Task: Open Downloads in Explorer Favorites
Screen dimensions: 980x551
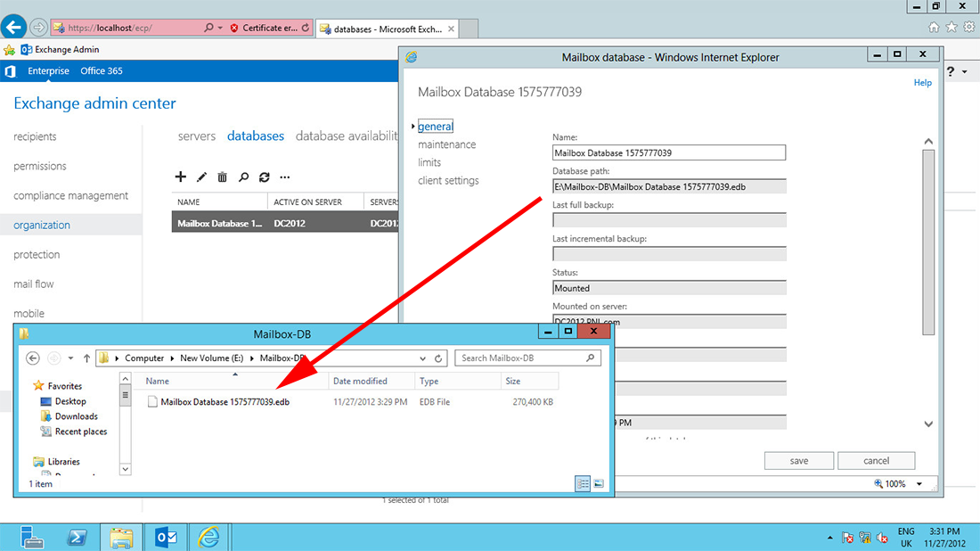Action: click(x=77, y=416)
